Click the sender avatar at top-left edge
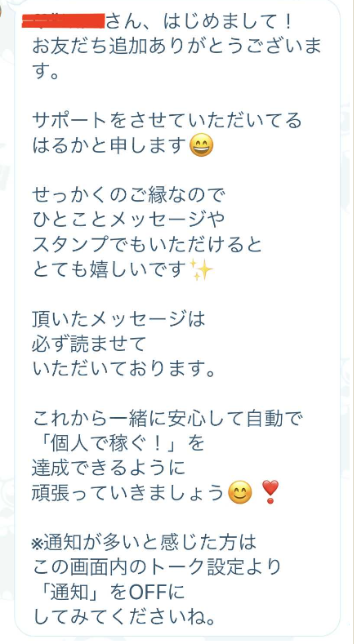This screenshot has width=357, height=644. click(2, 9)
